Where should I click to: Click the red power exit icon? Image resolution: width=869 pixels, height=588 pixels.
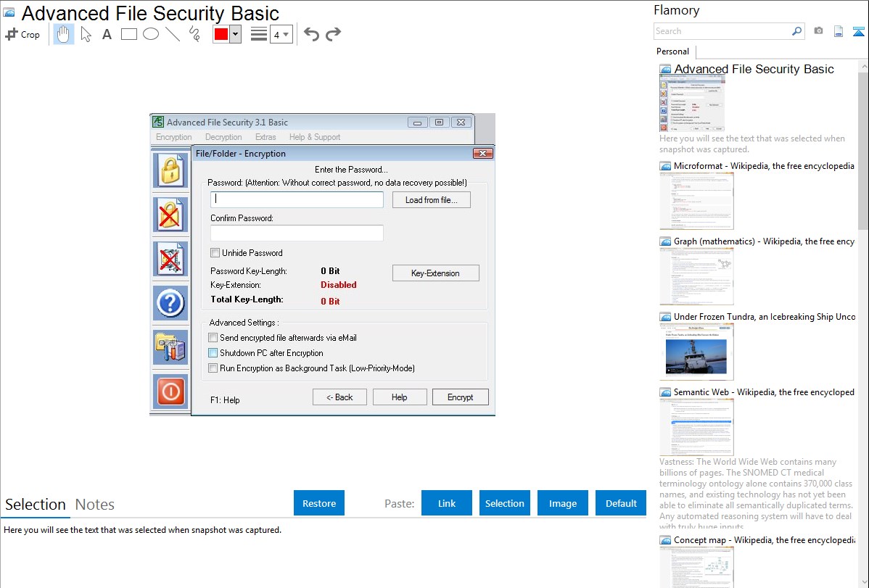(x=170, y=392)
